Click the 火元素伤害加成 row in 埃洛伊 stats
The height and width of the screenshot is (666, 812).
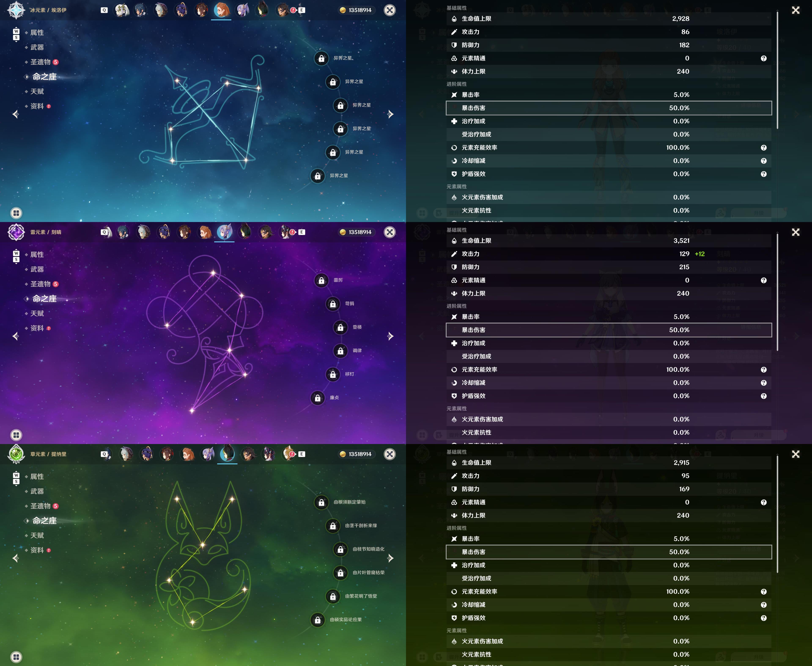[609, 197]
